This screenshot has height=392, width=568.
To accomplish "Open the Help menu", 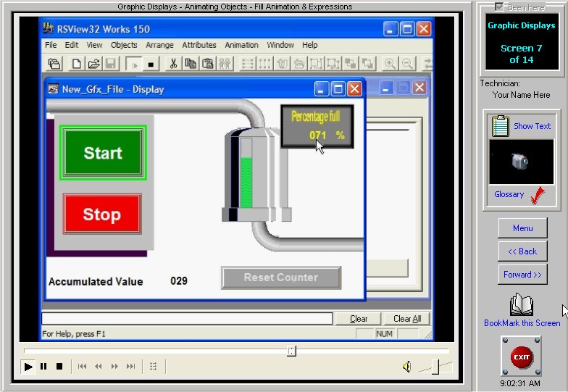I will tap(310, 45).
